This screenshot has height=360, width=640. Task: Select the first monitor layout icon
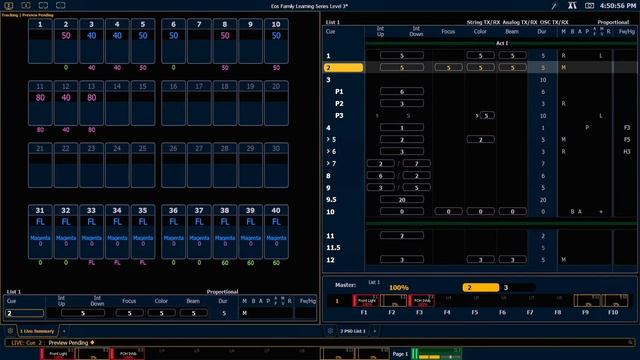9,5
